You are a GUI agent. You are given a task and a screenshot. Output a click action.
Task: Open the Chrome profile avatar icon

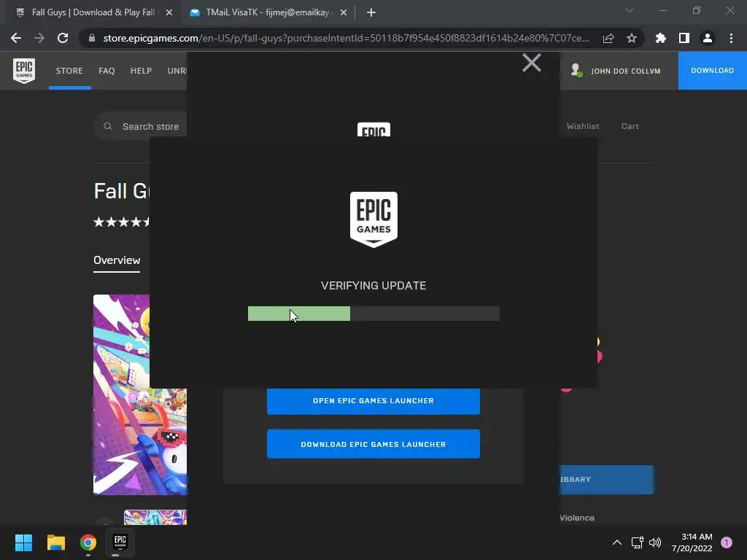tap(707, 38)
